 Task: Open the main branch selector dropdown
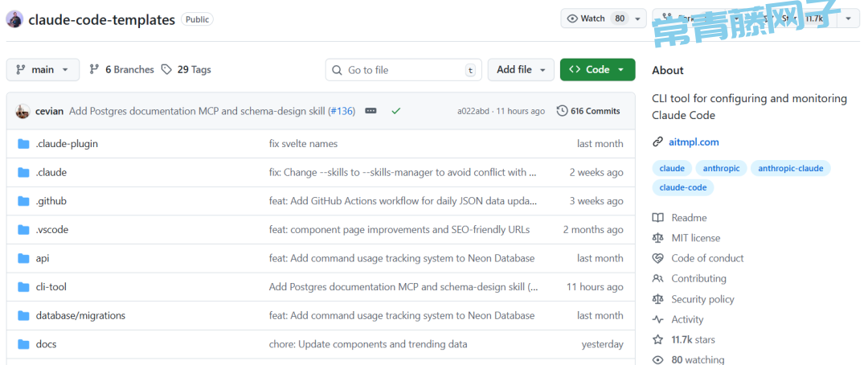point(43,70)
